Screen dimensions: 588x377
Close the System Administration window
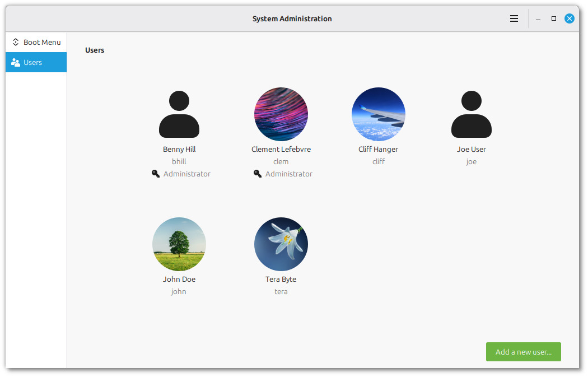(570, 18)
